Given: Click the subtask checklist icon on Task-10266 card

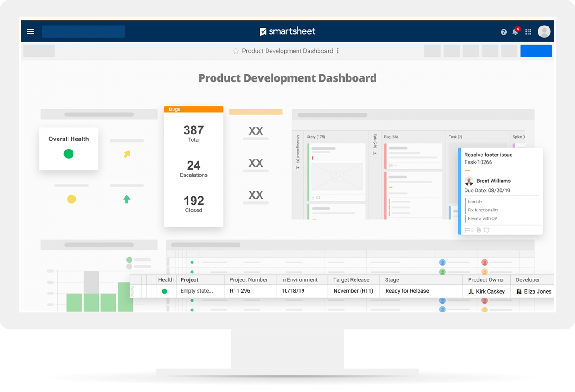Looking at the screenshot, I should tap(467, 230).
